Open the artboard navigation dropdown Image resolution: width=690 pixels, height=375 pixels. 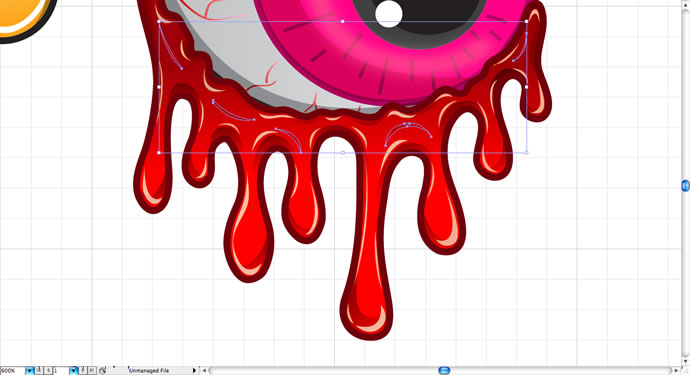[x=73, y=371]
